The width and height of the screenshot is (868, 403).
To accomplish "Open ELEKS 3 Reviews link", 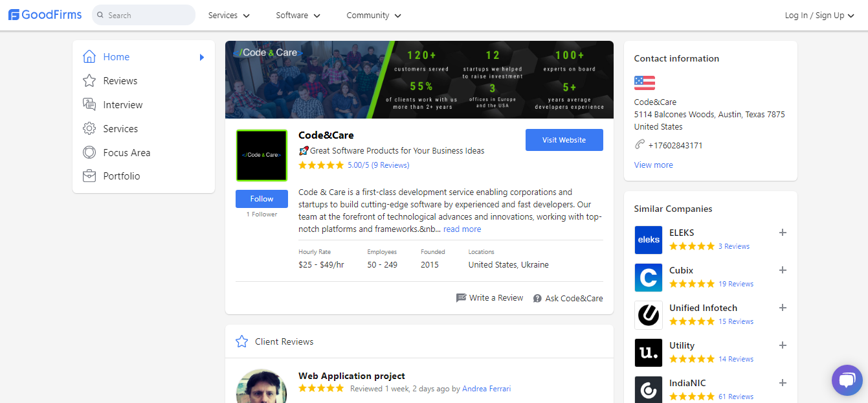I will click(734, 246).
